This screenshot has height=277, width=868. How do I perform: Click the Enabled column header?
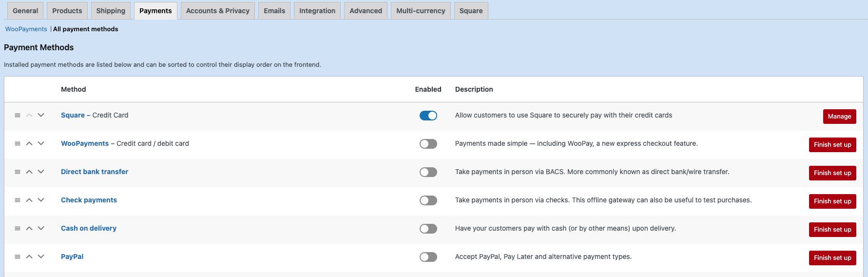(x=428, y=89)
